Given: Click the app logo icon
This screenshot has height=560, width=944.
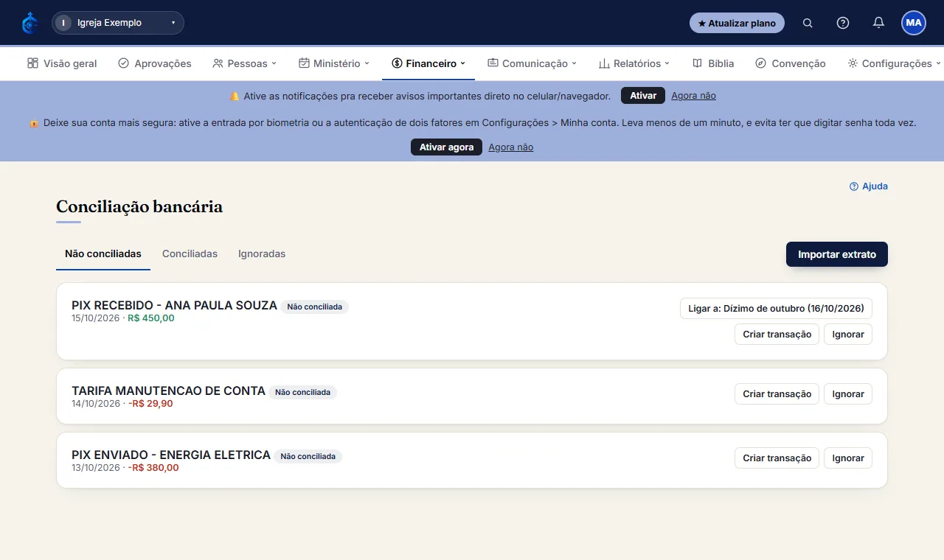Looking at the screenshot, I should point(29,23).
